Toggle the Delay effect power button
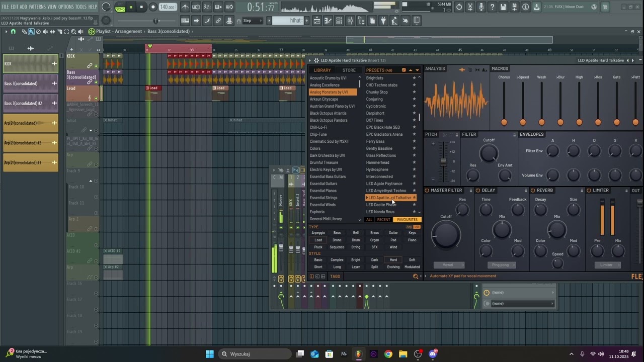This screenshot has height=362, width=644. point(478,191)
